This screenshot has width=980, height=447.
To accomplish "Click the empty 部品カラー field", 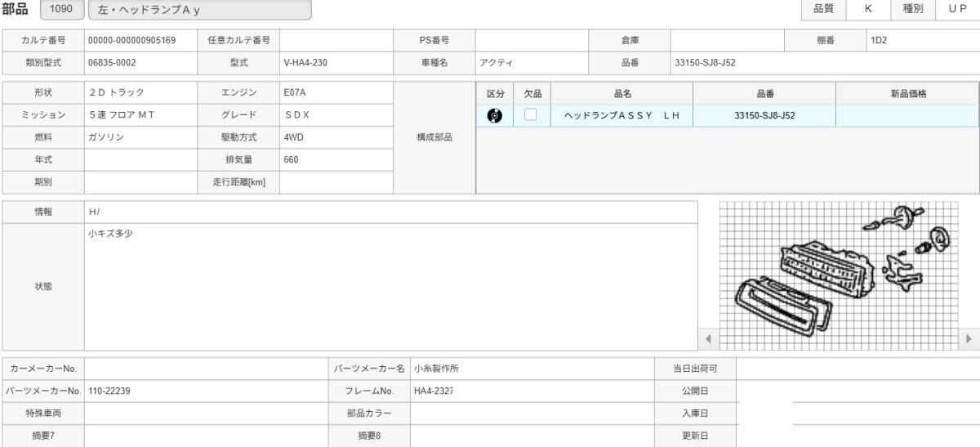I will (x=532, y=413).
